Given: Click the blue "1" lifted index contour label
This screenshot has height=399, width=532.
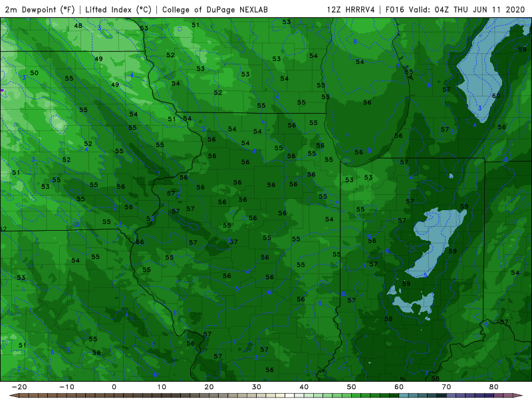Looking at the screenshot, I should (159, 174).
